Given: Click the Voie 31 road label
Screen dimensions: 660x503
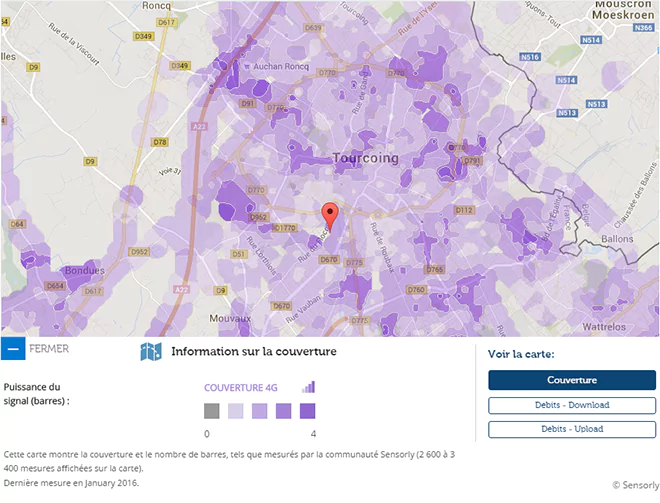Looking at the screenshot, I should pos(170,172).
